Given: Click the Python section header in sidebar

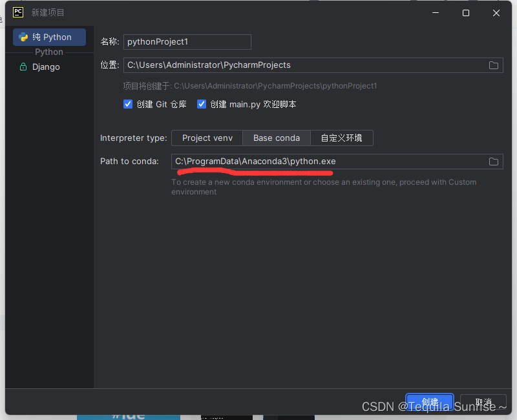Looking at the screenshot, I should click(48, 52).
